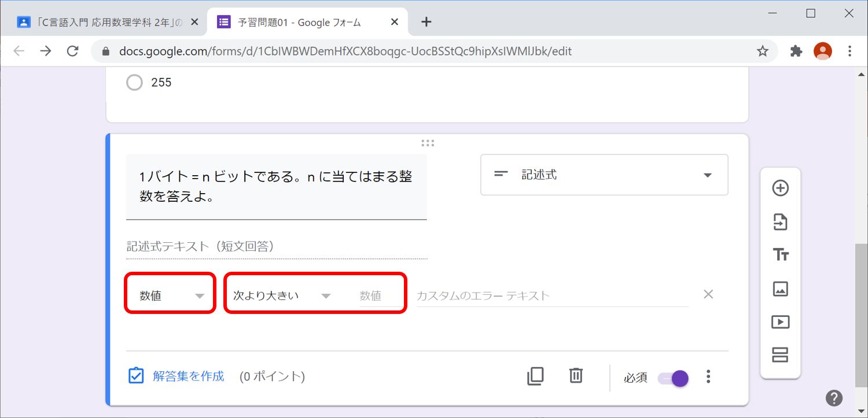Insert an image into the form
868x418 pixels.
781,288
